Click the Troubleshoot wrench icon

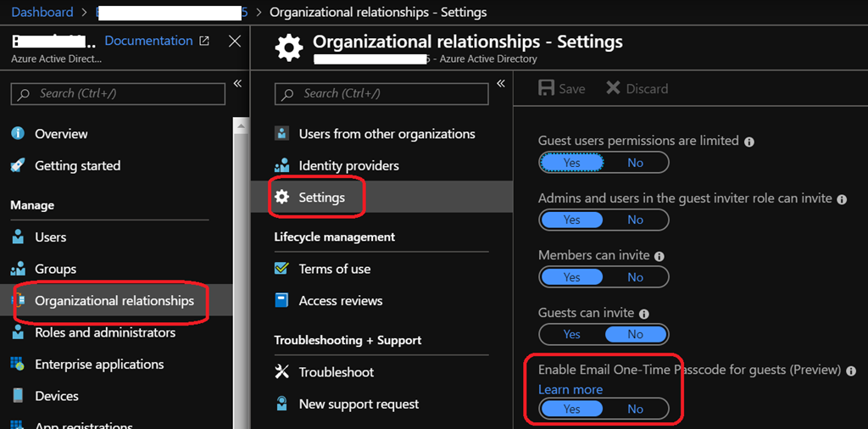pos(281,372)
